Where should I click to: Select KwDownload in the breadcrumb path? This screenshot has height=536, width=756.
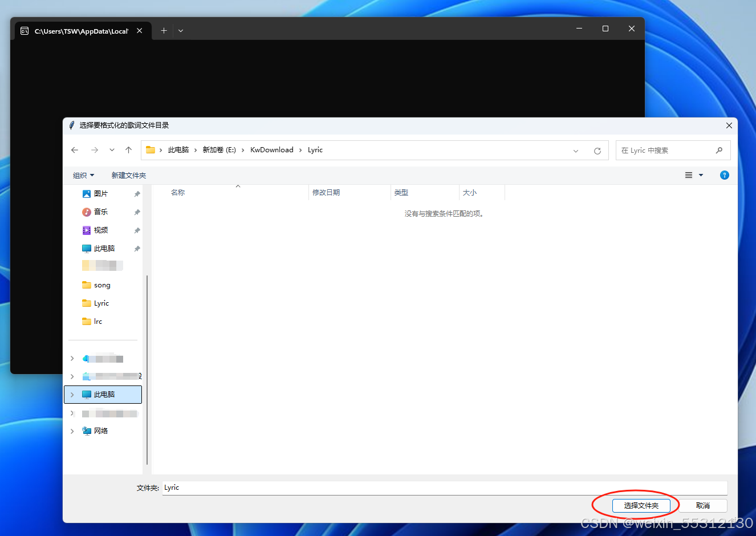tap(272, 150)
